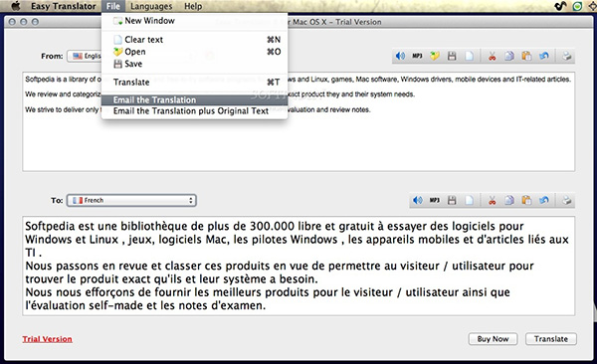Choose New Window from File menu
This screenshot has height=364, width=597.
(x=194, y=21)
